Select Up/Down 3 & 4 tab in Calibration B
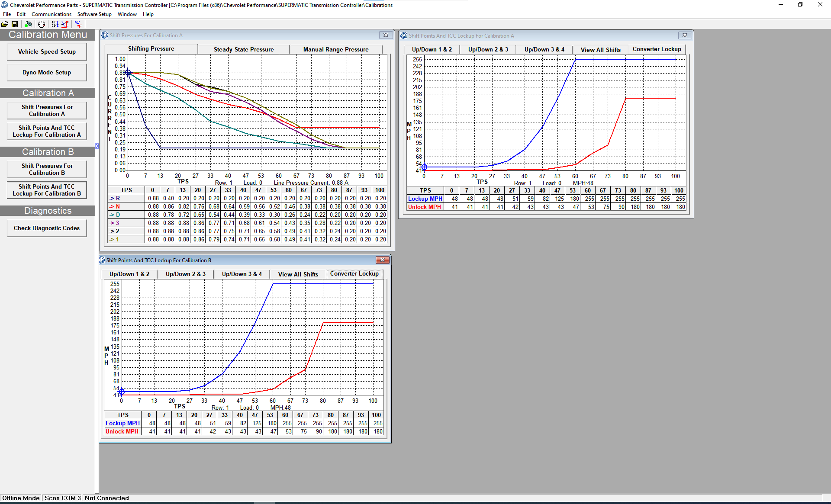 (x=242, y=274)
